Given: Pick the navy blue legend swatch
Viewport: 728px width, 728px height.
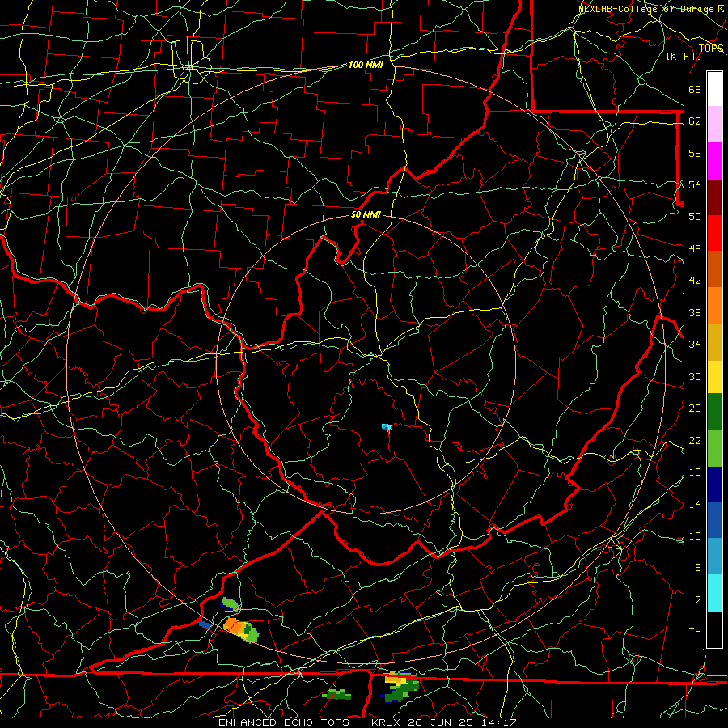Looking at the screenshot, I should tap(714, 485).
